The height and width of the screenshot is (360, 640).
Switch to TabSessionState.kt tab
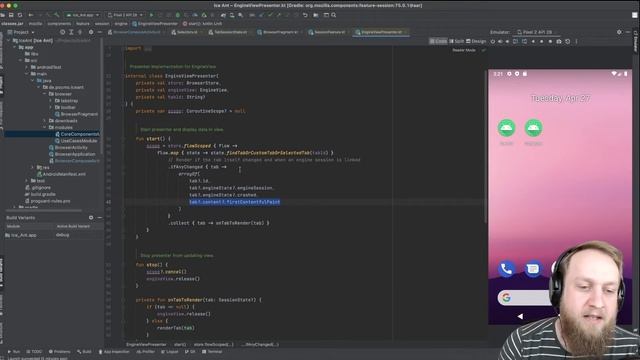[x=228, y=32]
